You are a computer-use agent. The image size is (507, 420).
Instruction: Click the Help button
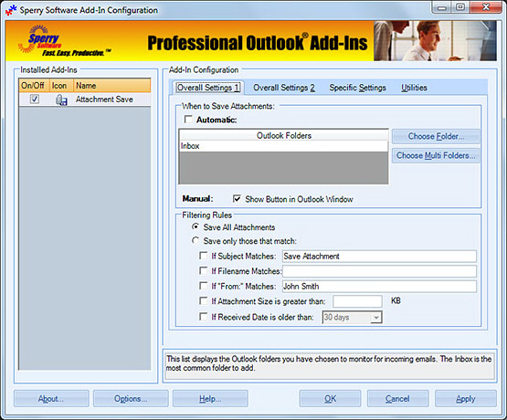[x=210, y=399]
